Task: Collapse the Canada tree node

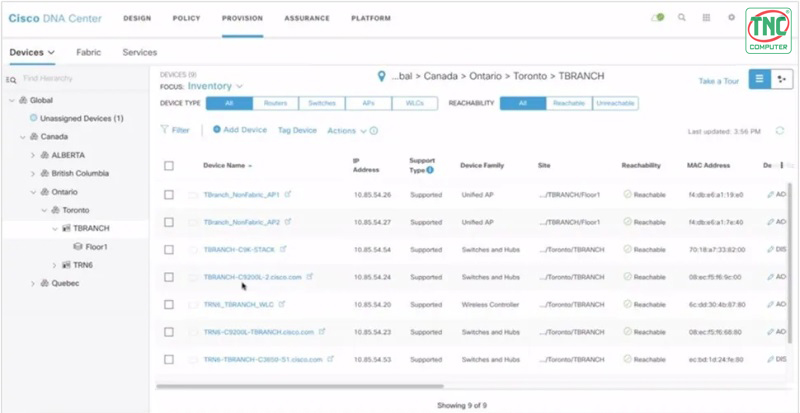Action: tap(22, 137)
